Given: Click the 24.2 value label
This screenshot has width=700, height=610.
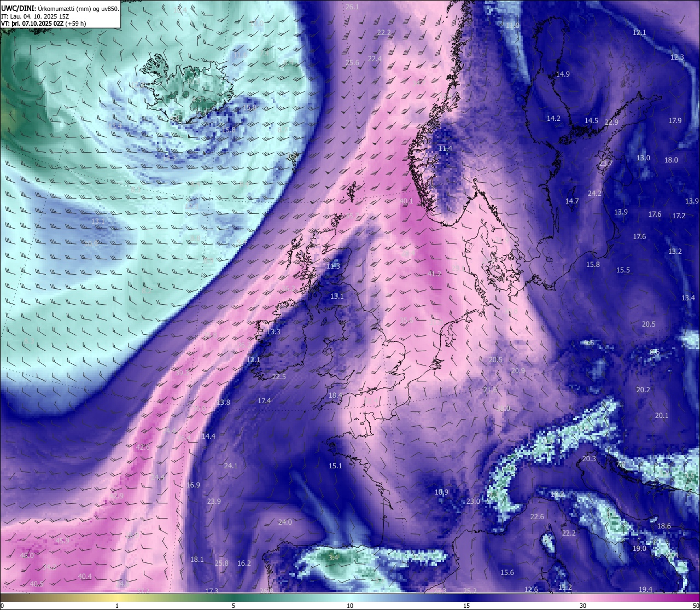Looking at the screenshot, I should click(x=594, y=194).
